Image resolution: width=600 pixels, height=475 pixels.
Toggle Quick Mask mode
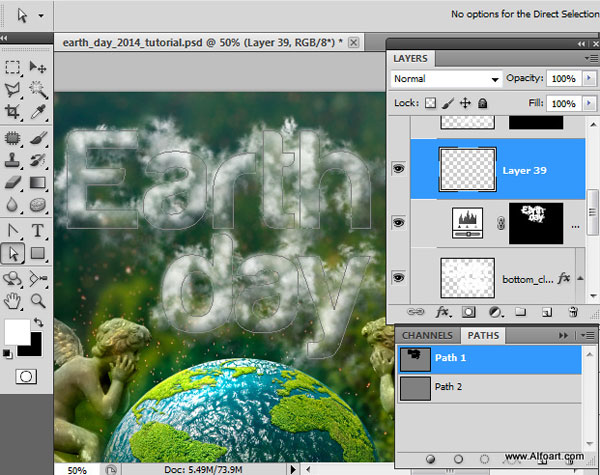point(26,377)
